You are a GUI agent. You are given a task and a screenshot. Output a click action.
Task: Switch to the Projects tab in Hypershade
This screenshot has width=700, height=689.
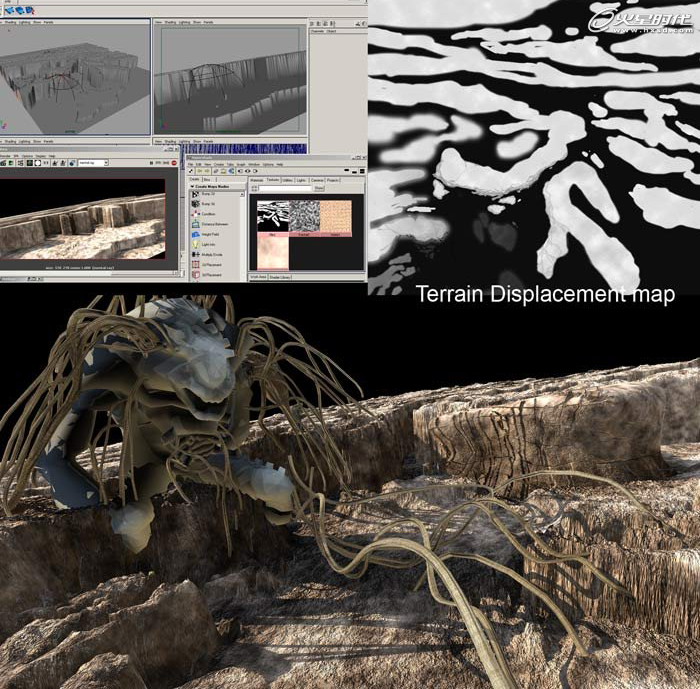[333, 180]
